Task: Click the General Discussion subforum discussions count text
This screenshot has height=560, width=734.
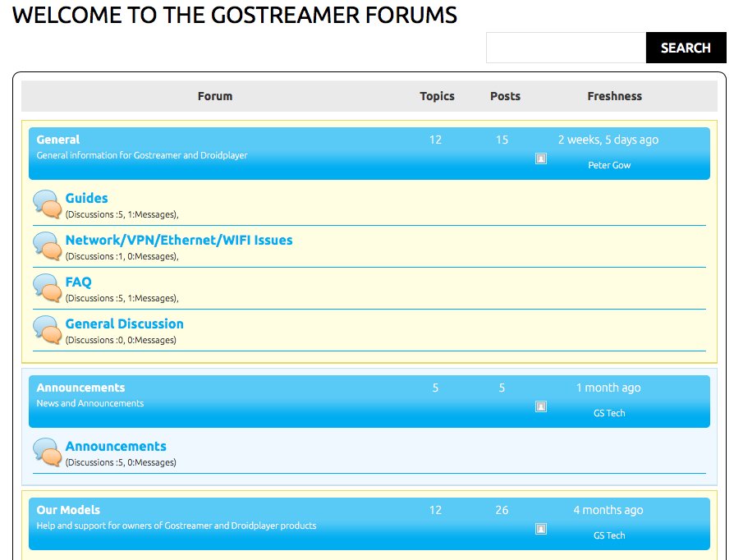Action: pos(121,341)
